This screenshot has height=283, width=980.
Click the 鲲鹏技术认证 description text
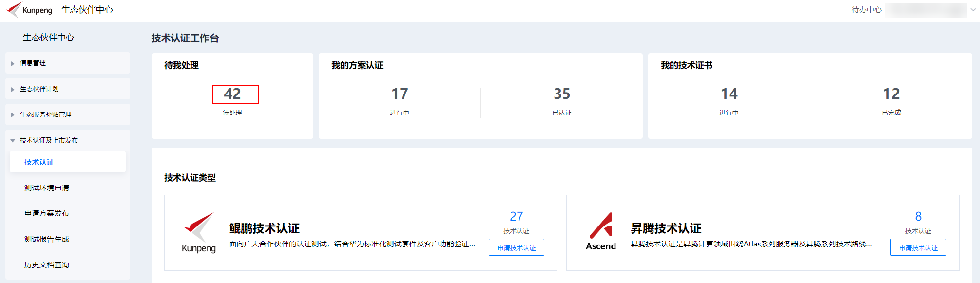click(352, 244)
